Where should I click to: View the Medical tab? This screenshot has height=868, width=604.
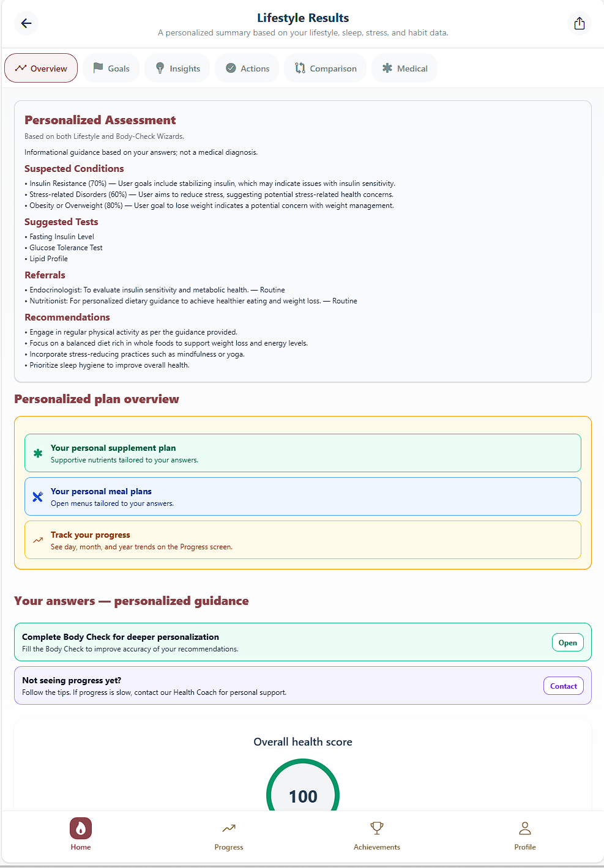click(x=405, y=68)
